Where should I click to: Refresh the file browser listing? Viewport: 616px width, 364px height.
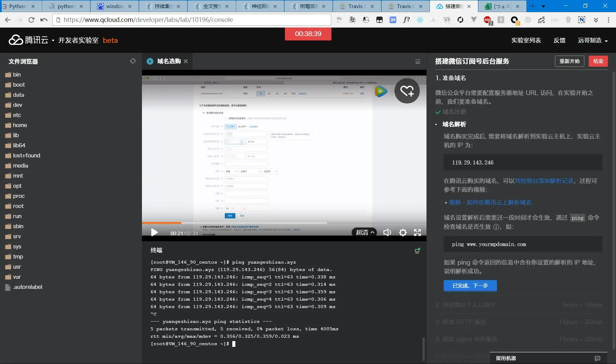[133, 61]
